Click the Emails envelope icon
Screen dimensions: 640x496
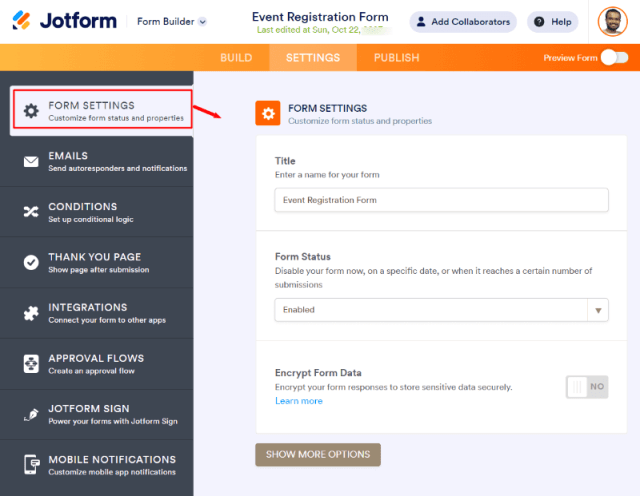pos(31,162)
